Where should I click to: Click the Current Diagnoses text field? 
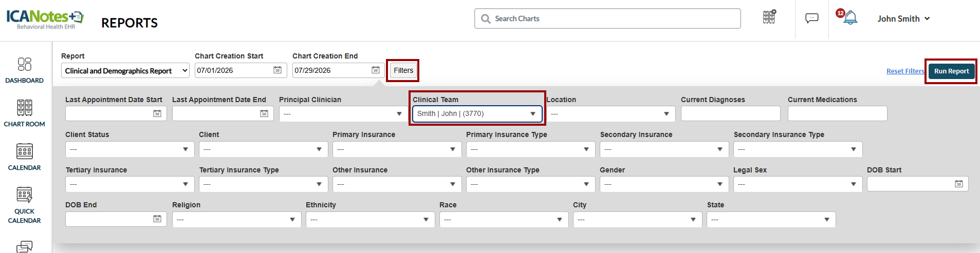[x=730, y=113]
